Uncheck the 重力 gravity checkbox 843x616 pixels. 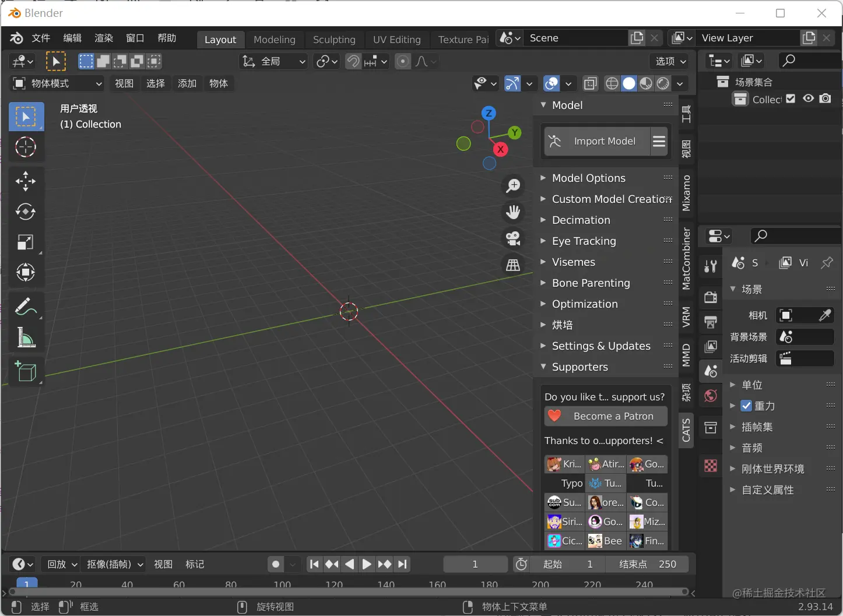coord(746,406)
